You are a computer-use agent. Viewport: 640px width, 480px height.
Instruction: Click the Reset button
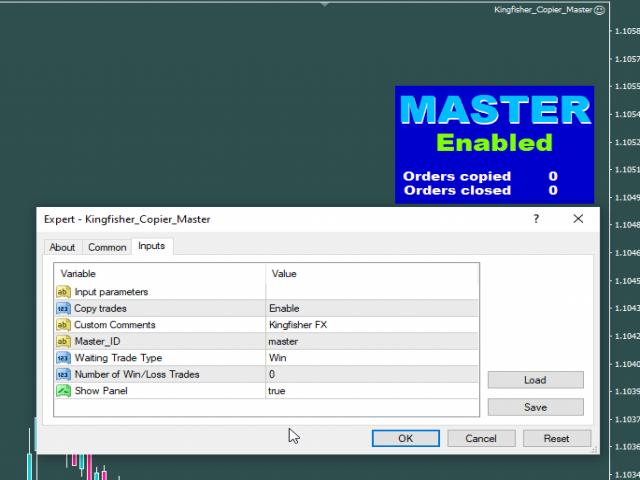(557, 438)
